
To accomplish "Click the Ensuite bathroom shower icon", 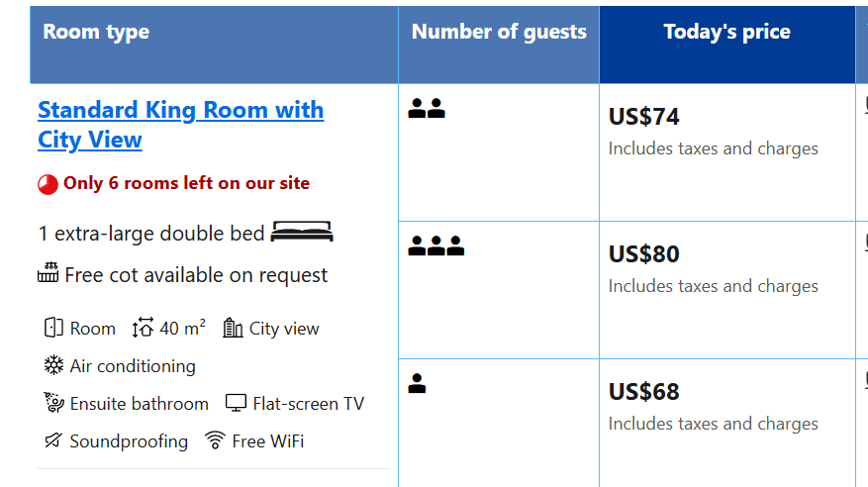I will tap(53, 402).
